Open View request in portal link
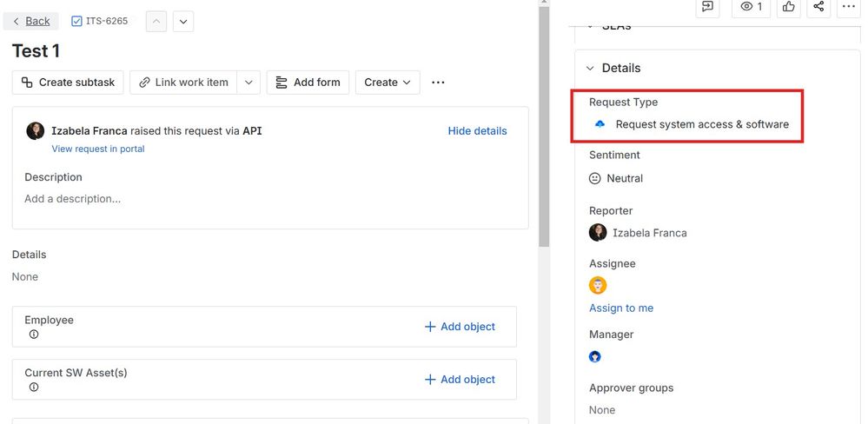Screen dimensions: 868x424 (x=98, y=149)
